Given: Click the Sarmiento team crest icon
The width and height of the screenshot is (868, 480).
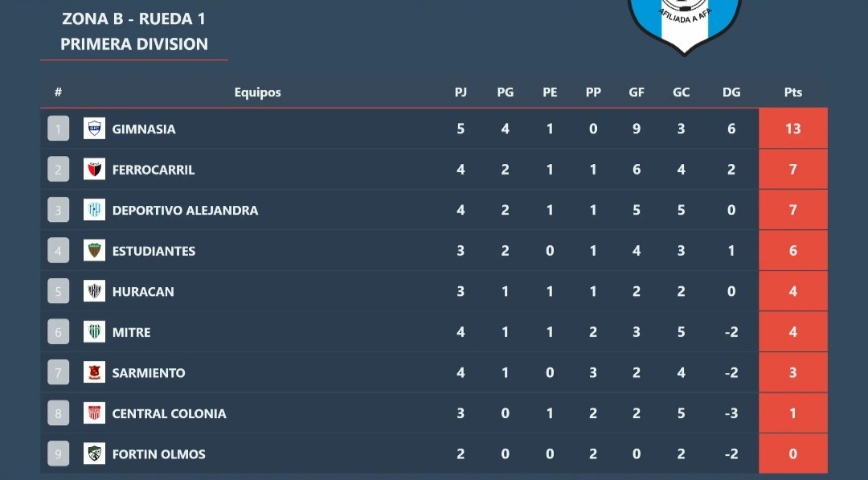Looking at the screenshot, I should [x=94, y=372].
